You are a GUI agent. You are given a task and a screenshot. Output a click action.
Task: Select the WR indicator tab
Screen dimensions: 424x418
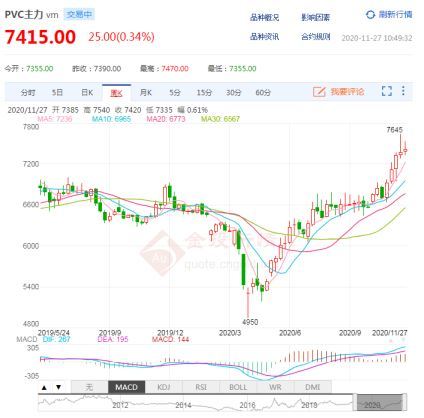(275, 387)
